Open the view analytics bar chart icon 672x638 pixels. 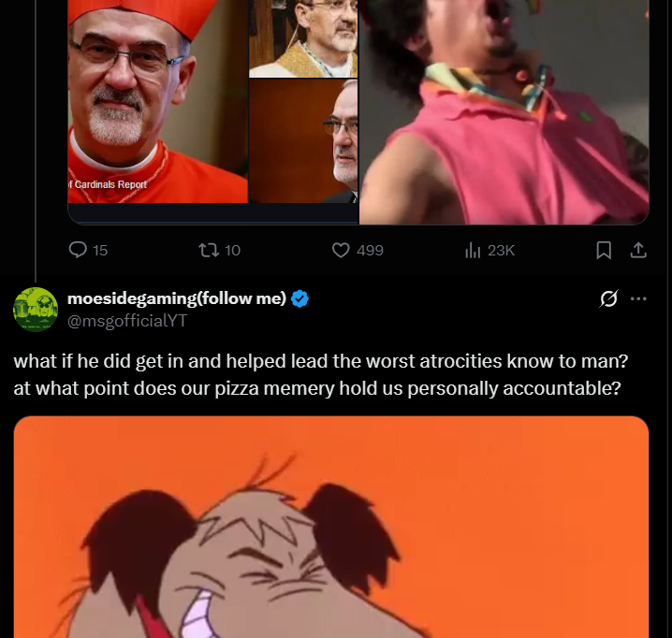473,250
